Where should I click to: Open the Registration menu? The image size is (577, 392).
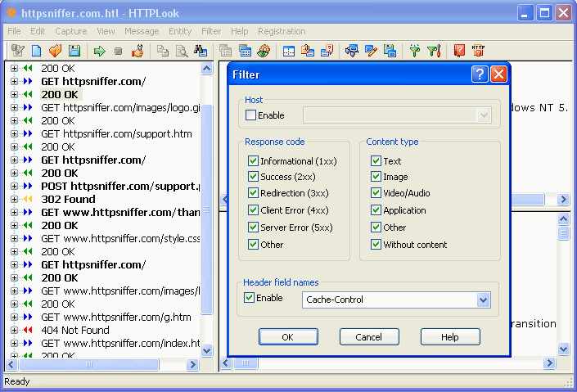[282, 31]
